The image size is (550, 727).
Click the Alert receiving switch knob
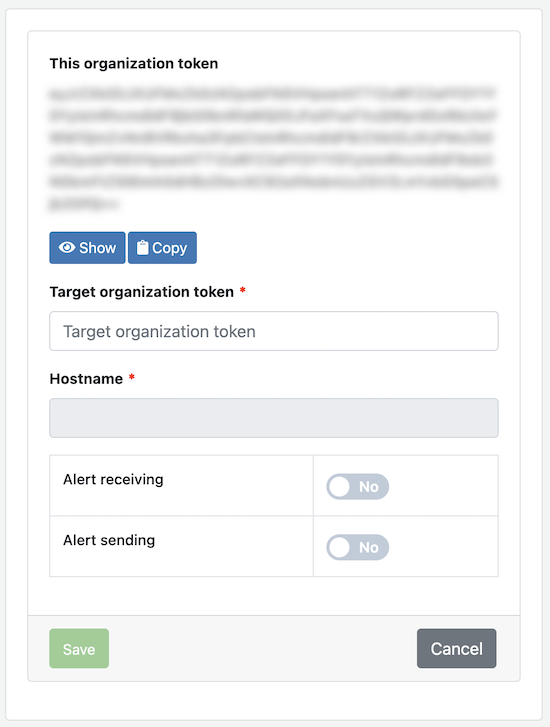(x=339, y=487)
